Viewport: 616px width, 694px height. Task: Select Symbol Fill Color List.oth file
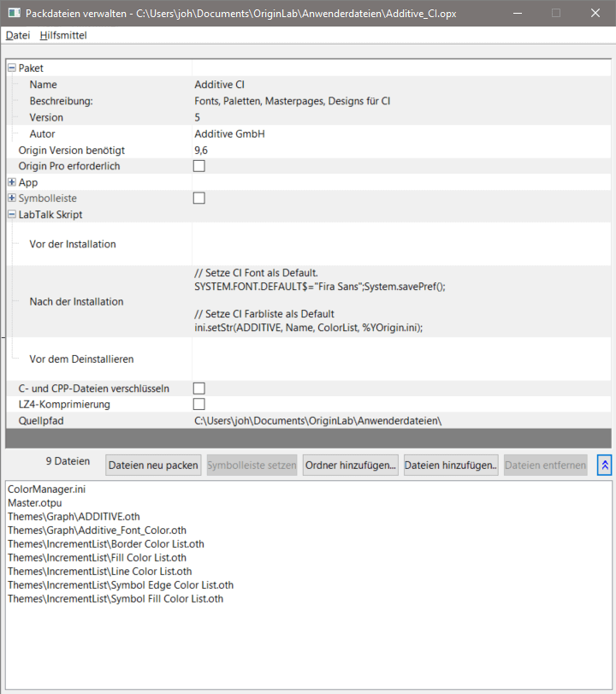116,599
